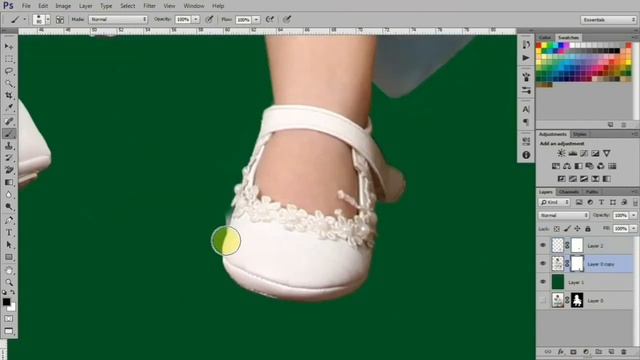The image size is (640, 360).
Task: Open the layer filter Kind dropdown
Action: coord(554,202)
